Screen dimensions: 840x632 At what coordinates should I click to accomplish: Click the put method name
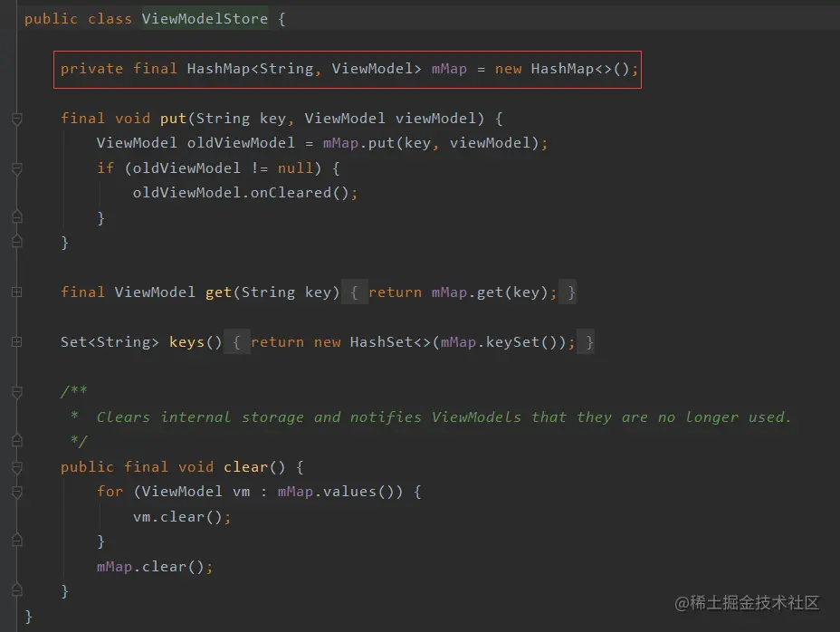click(x=172, y=119)
